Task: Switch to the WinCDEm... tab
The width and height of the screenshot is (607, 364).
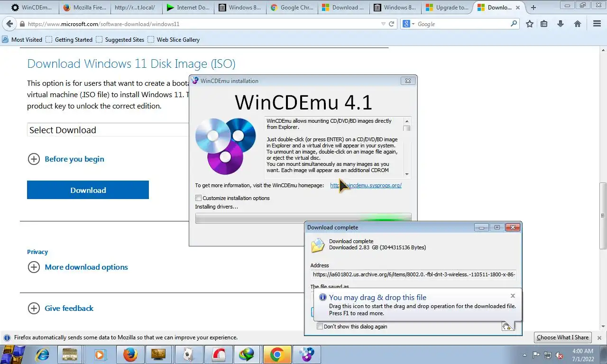Action: point(31,7)
